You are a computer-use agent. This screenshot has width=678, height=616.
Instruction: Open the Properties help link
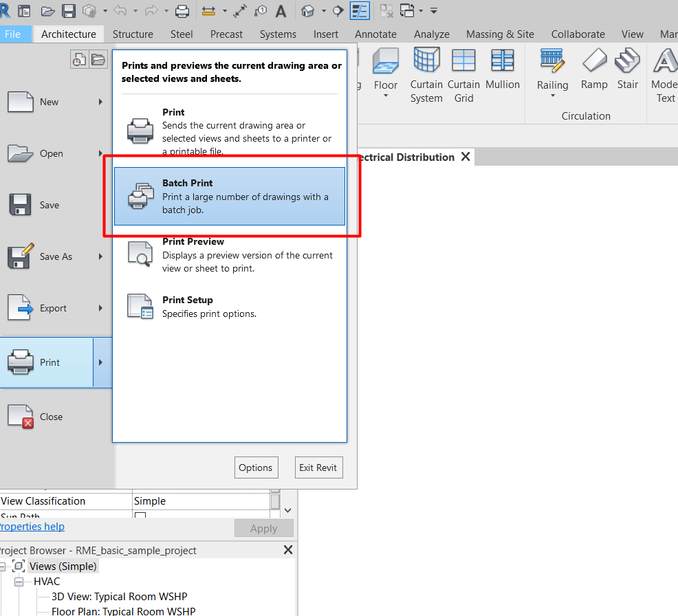(32, 527)
